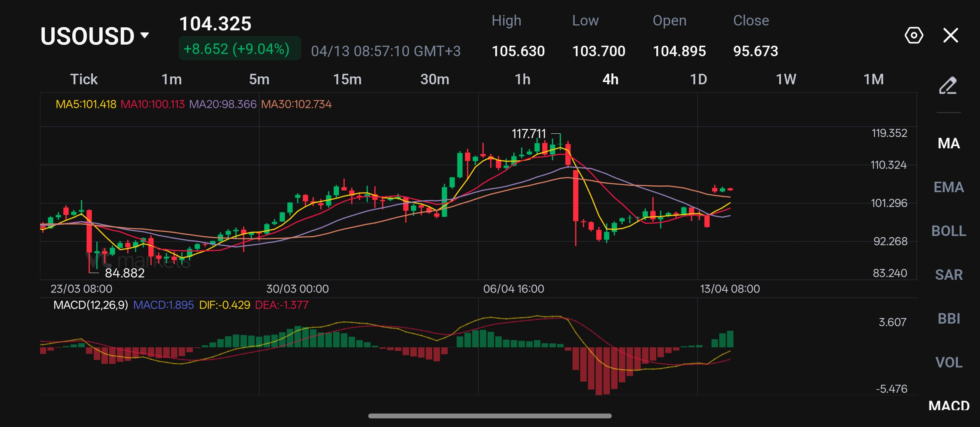
Task: Select the 1D timeframe
Action: coord(698,79)
